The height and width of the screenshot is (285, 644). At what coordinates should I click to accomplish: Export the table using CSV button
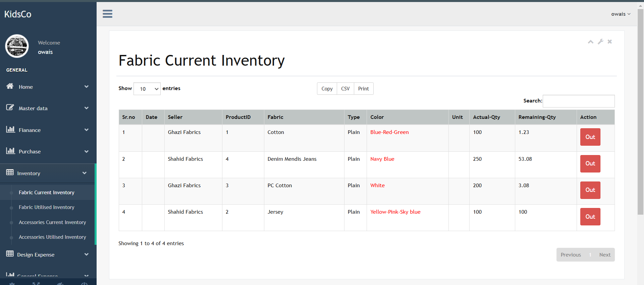coord(345,89)
